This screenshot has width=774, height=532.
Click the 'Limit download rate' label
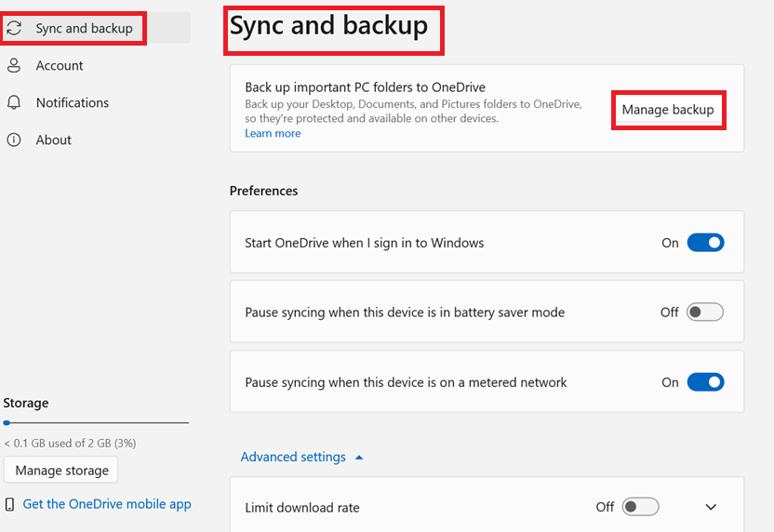[x=302, y=507]
